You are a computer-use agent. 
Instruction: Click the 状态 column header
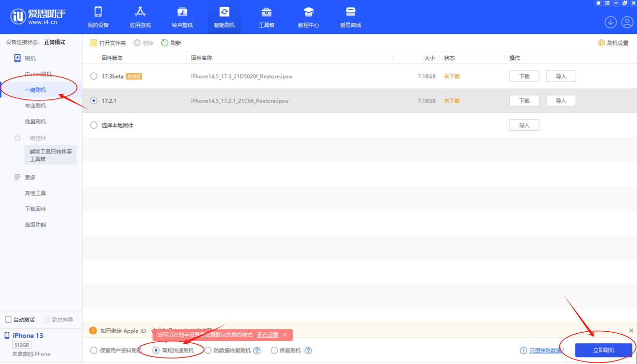(449, 58)
